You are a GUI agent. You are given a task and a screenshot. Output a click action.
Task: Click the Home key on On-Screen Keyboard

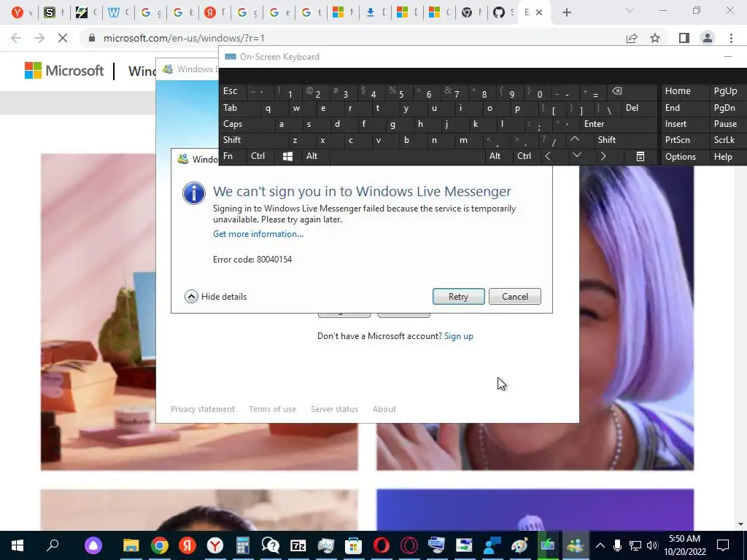684,91
